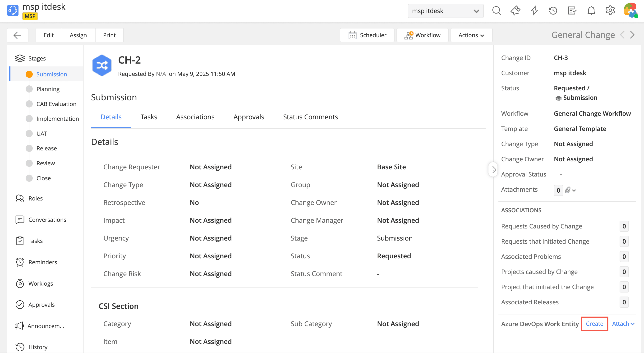Screen dimensions: 644x353
Task: Open Worklogs in the left sidebar
Action: (41, 283)
